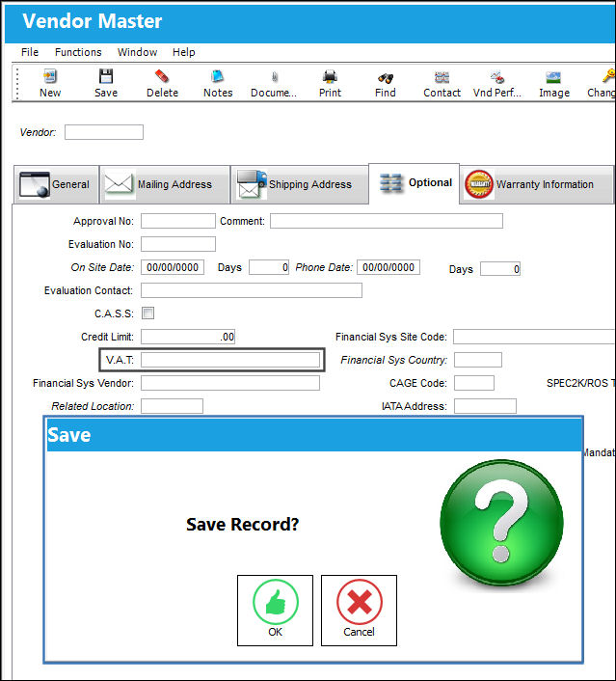Viewport: 616px width, 681px height.
Task: Open the Functions menu
Action: pyautogui.click(x=78, y=52)
